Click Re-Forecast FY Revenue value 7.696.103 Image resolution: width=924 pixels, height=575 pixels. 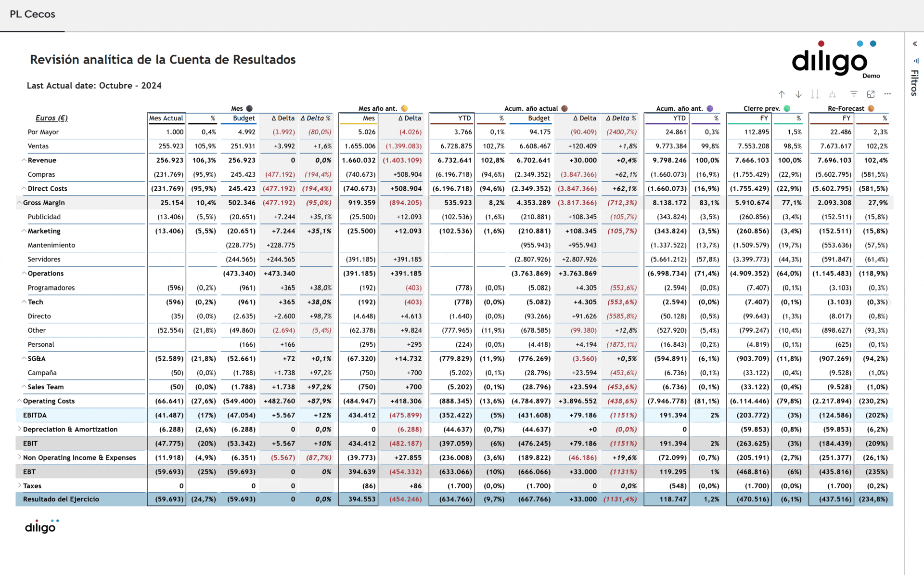click(834, 160)
